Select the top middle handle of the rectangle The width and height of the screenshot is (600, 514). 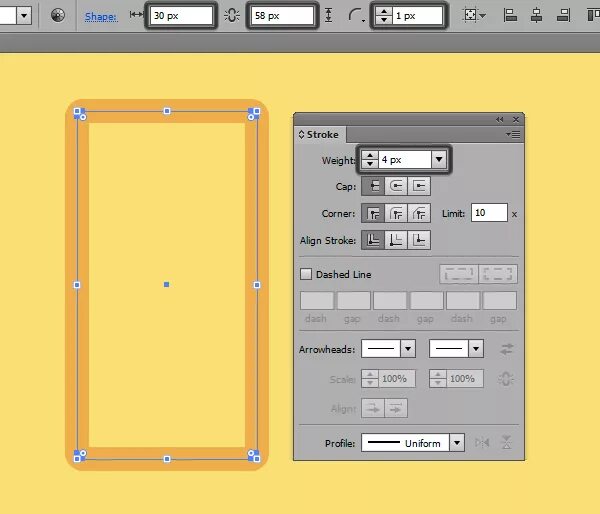(x=167, y=111)
